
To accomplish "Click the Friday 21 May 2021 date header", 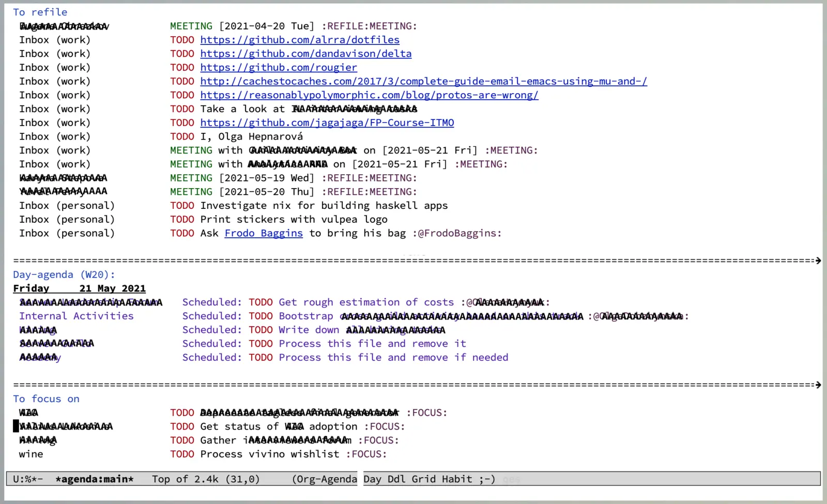I will pos(79,288).
